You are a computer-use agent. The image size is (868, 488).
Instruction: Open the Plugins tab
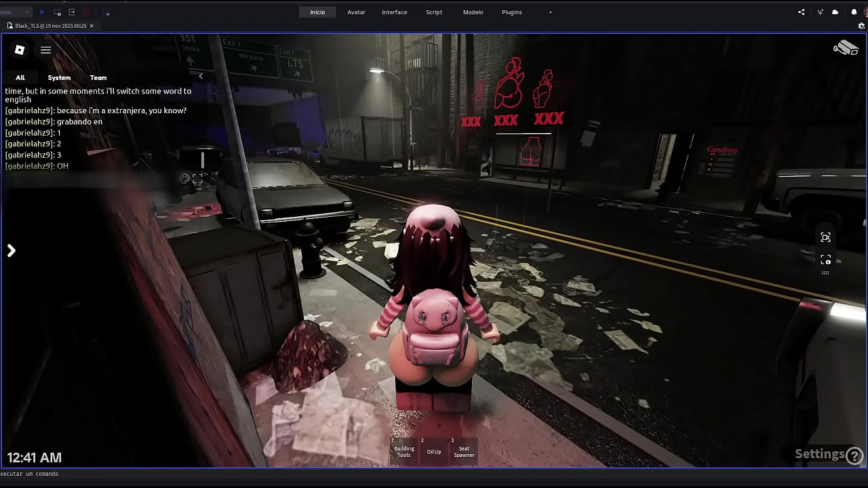pos(511,12)
